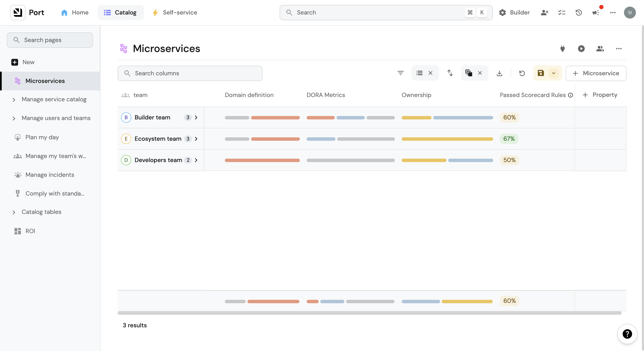Image resolution: width=644 pixels, height=351 pixels.
Task: Open the Self-service tab
Action: click(x=175, y=13)
